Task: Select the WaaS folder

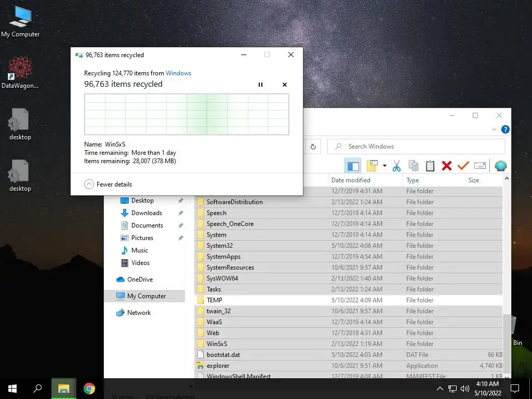Action: pyautogui.click(x=349, y=322)
